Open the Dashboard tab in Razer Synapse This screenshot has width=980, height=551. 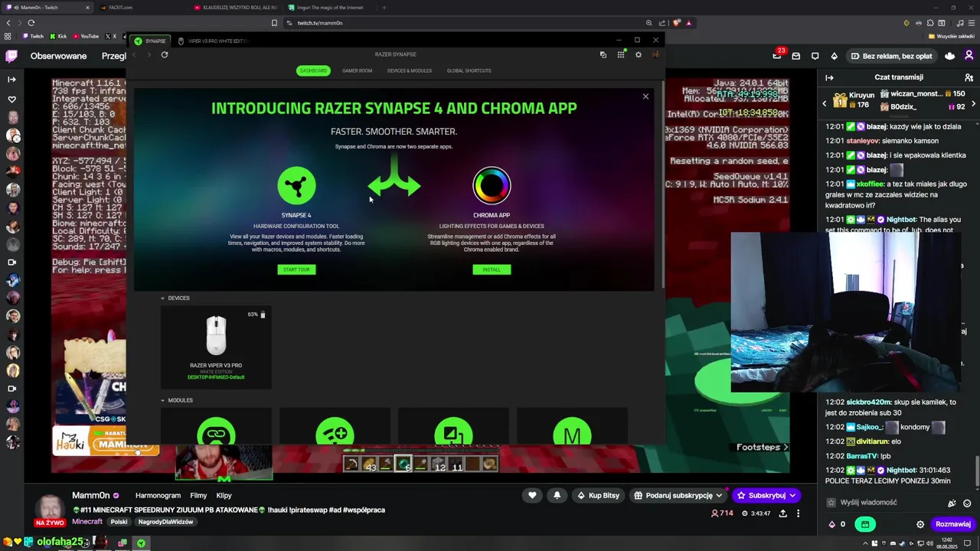[x=313, y=70]
